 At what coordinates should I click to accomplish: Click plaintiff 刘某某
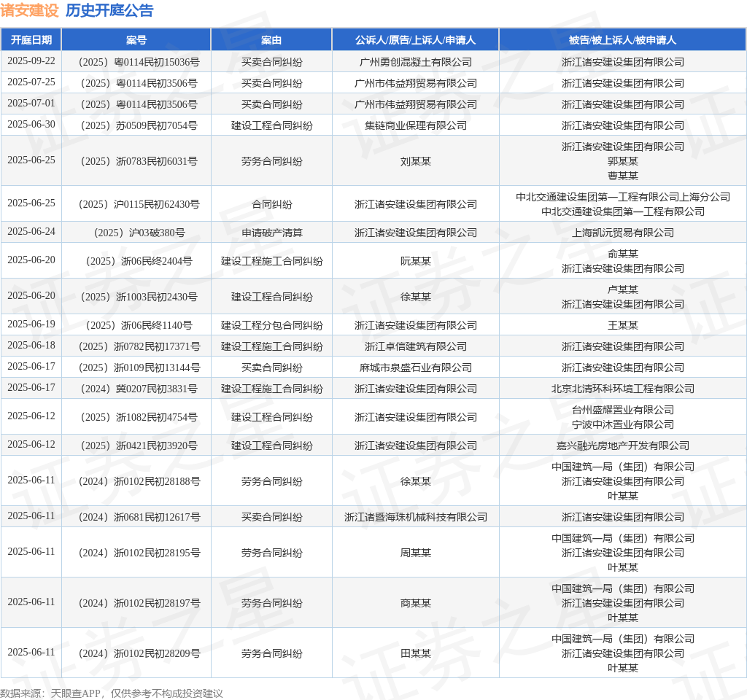(x=415, y=161)
